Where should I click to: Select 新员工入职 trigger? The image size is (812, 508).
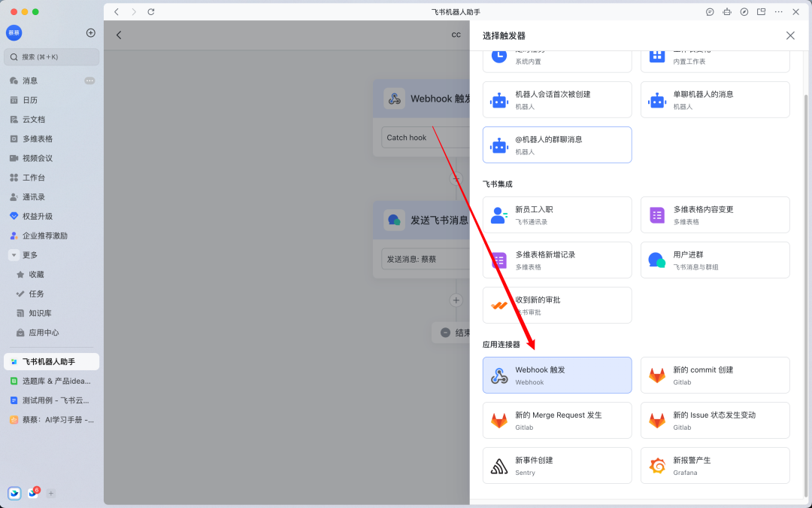[x=557, y=214]
